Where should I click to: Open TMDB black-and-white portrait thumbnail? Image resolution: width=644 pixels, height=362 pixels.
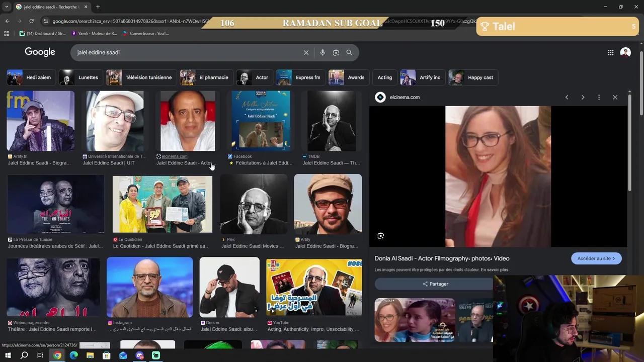(332, 121)
